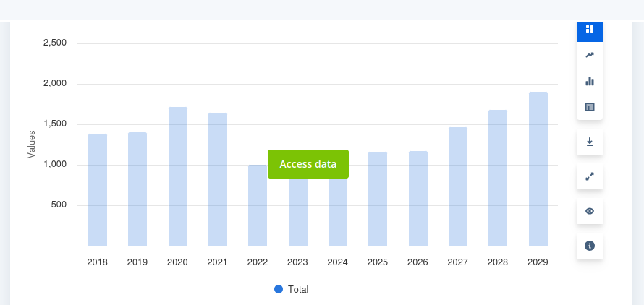Viewport: 644px width, 305px height.
Task: Switch to the bar chart view
Action: 590,81
